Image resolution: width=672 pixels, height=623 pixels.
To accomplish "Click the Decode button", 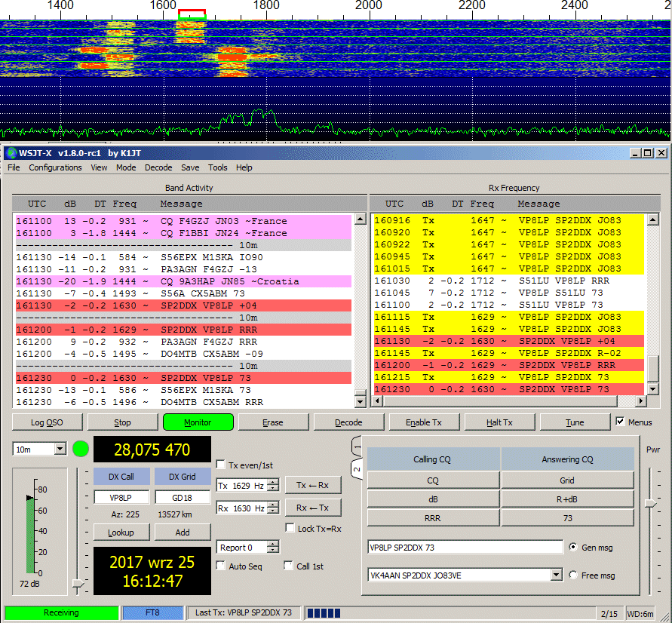I will pyautogui.click(x=349, y=422).
